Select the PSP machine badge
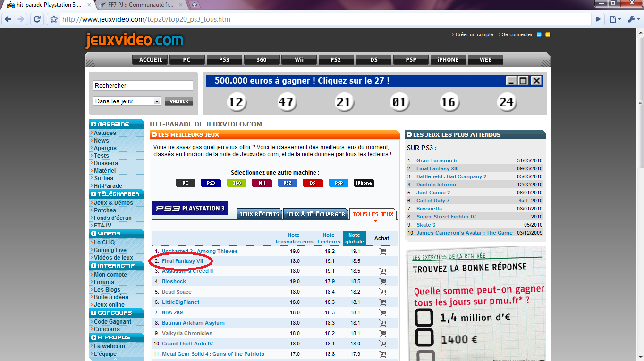The width and height of the screenshot is (644, 361). coord(339,183)
